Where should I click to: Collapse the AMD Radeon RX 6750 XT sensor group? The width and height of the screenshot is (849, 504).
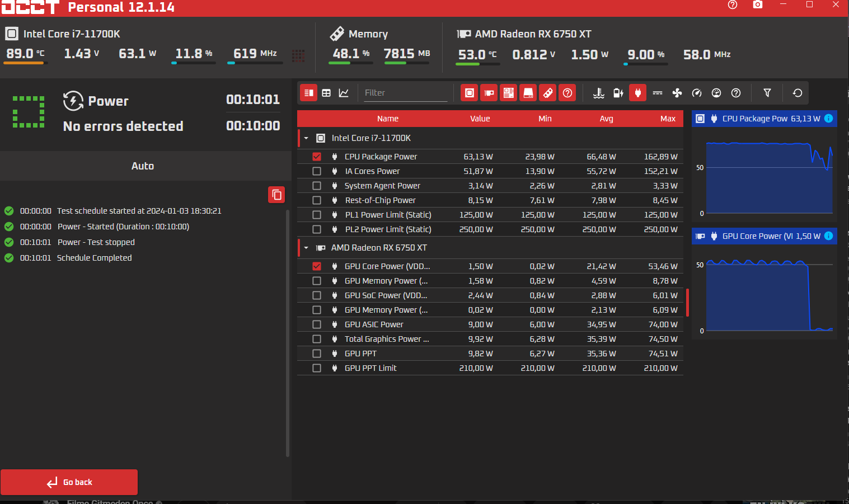[x=306, y=248]
